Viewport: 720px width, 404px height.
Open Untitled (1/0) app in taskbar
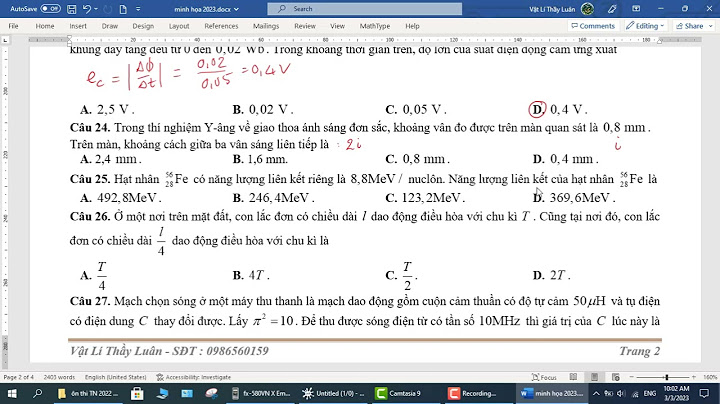pyautogui.click(x=333, y=393)
